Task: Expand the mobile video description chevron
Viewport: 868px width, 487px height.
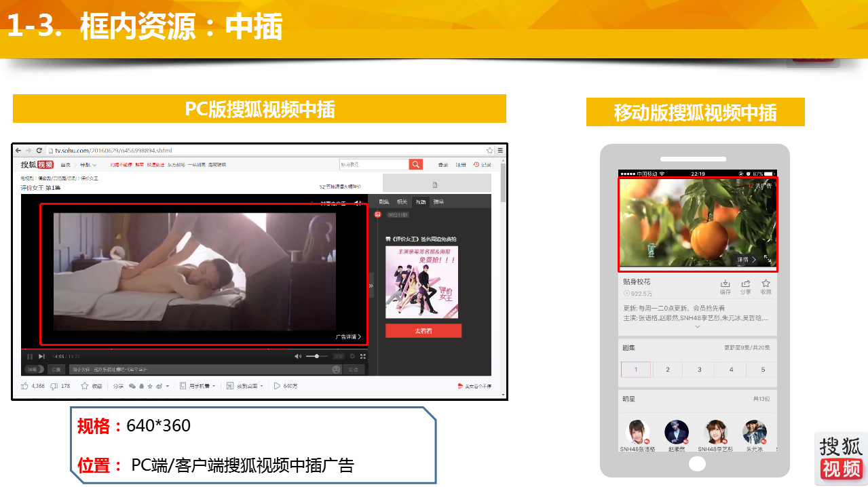Action: point(697,326)
